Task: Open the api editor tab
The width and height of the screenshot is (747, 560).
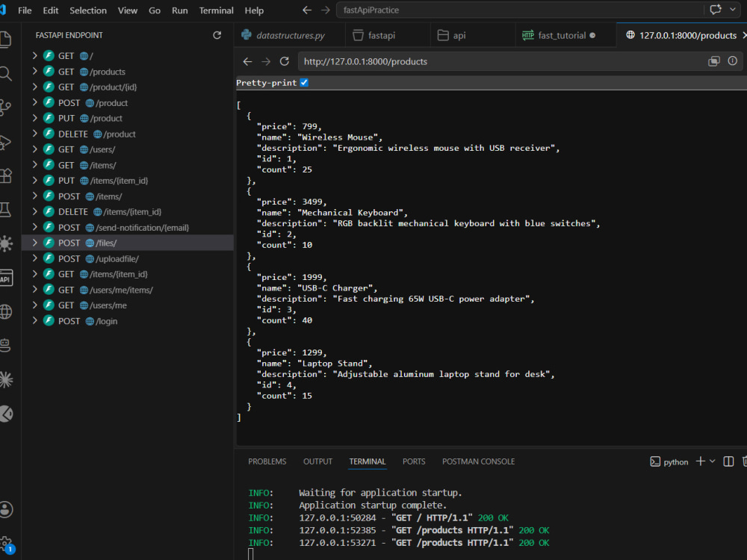Action: 473,35
